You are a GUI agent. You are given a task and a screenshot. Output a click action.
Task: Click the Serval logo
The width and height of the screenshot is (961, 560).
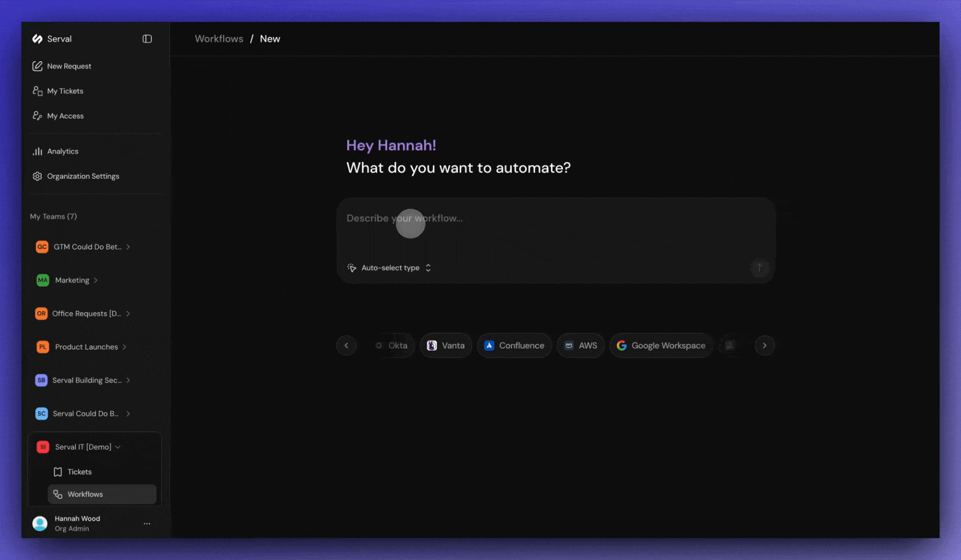pyautogui.click(x=37, y=38)
